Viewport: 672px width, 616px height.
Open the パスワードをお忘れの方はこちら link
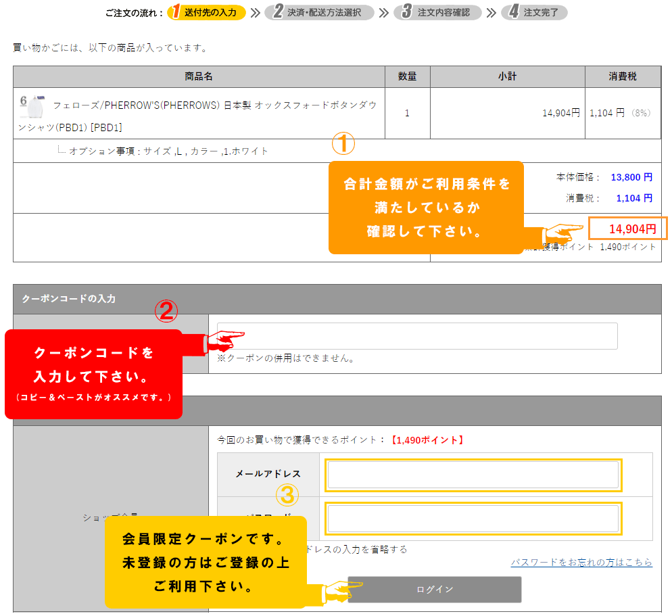point(581,563)
